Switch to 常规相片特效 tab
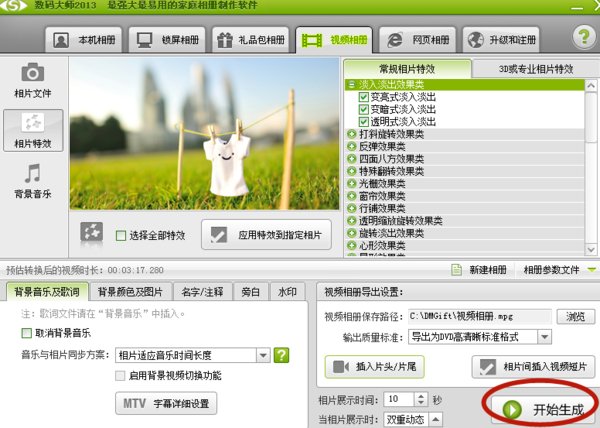The width and height of the screenshot is (600, 428). click(x=407, y=69)
